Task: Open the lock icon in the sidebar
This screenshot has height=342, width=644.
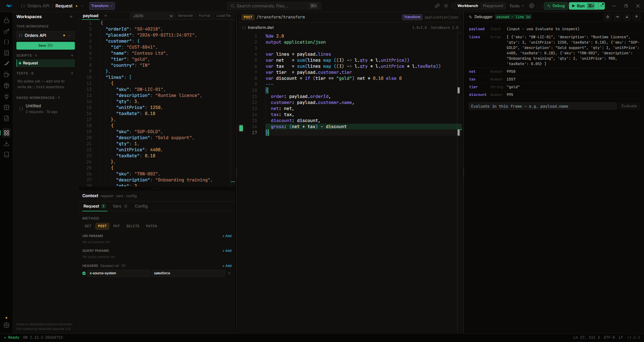Action: point(6,20)
